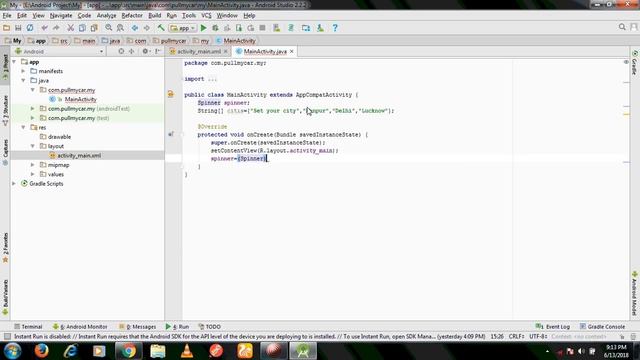Image resolution: width=640 pixels, height=360 pixels.
Task: Open the Refactor menu
Action: pyautogui.click(x=132, y=16)
